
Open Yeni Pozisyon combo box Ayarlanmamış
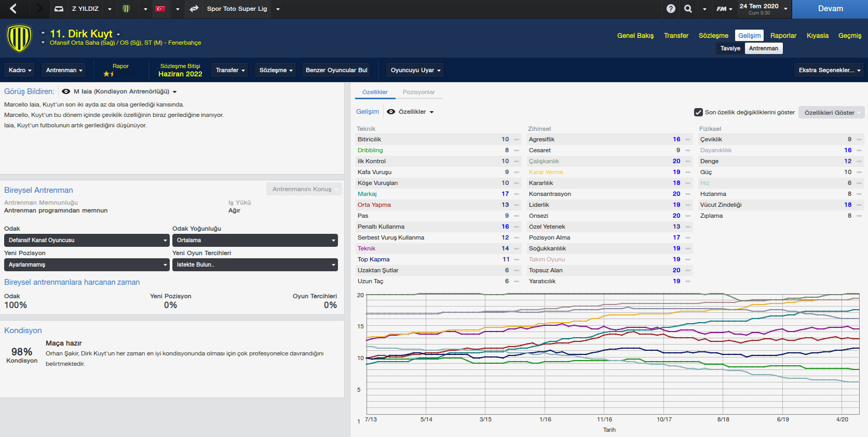click(x=87, y=264)
